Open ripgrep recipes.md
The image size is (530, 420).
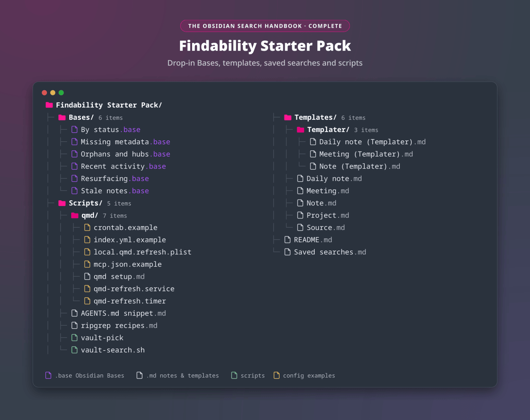point(119,326)
